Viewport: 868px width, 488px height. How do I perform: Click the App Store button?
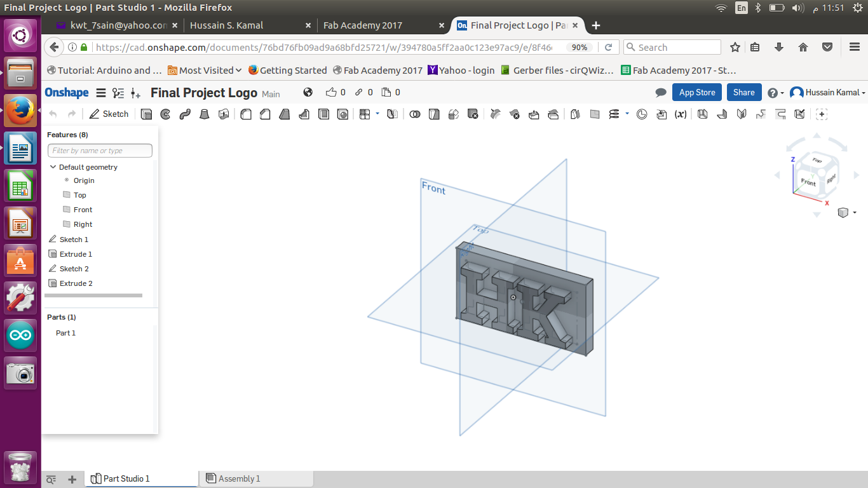[697, 93]
